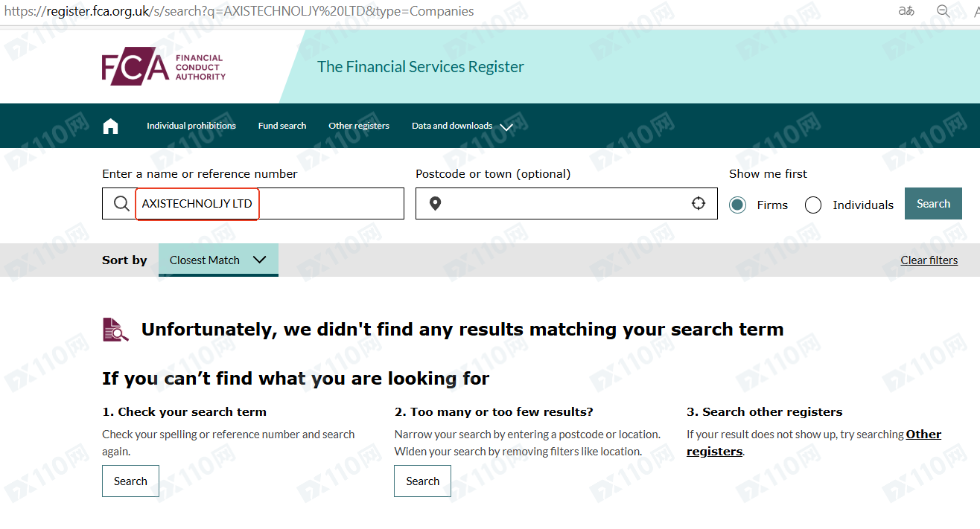980x529 pixels.
Task: Select the Individuals radio button
Action: pos(813,205)
